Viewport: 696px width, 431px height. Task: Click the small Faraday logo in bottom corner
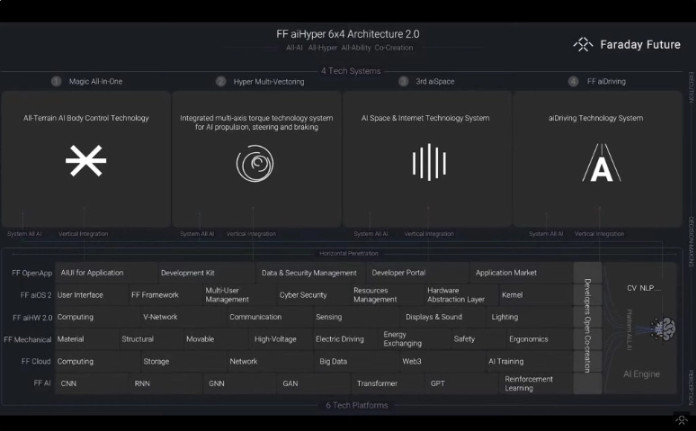(x=682, y=419)
